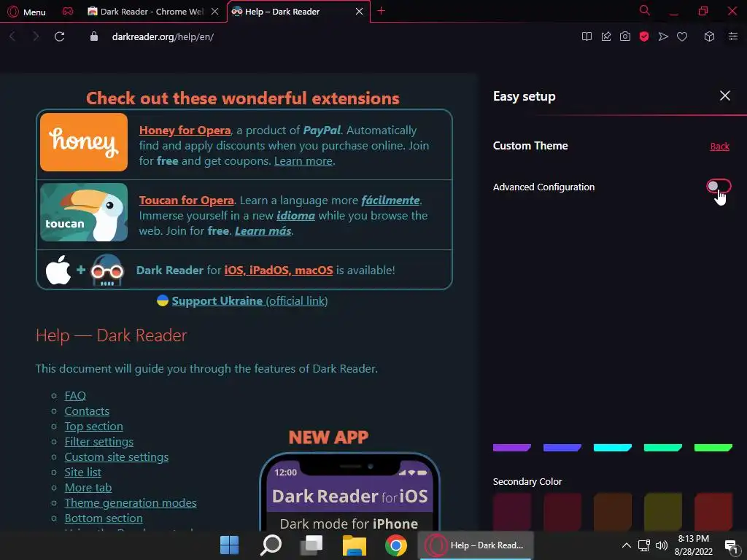This screenshot has width=747, height=560.
Task: Close the Easy setup panel
Action: [724, 96]
